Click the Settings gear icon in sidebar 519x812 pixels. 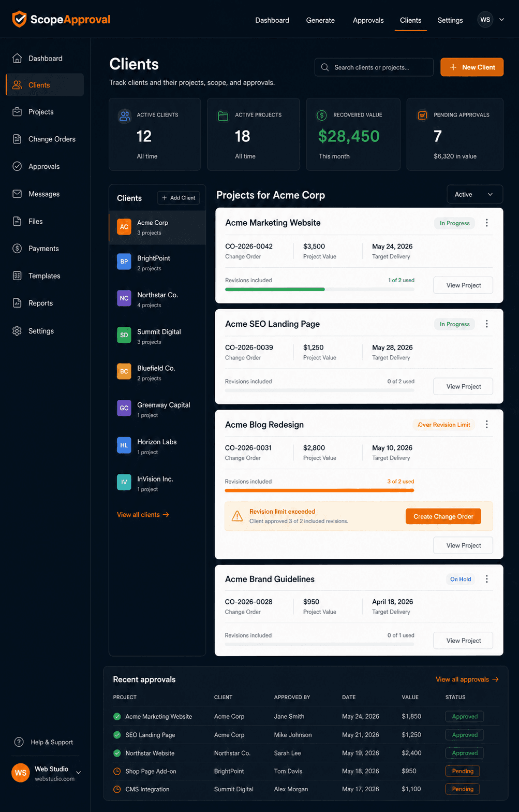point(17,330)
